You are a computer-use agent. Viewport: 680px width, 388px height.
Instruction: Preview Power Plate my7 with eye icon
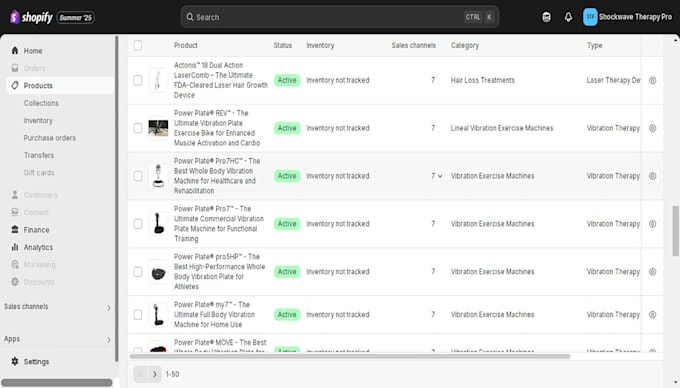click(652, 315)
